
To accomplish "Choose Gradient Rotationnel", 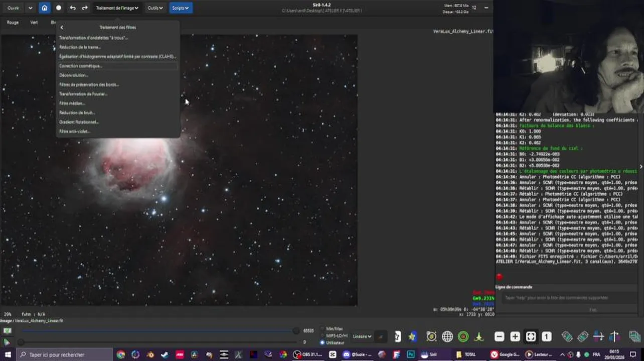I will [x=79, y=122].
